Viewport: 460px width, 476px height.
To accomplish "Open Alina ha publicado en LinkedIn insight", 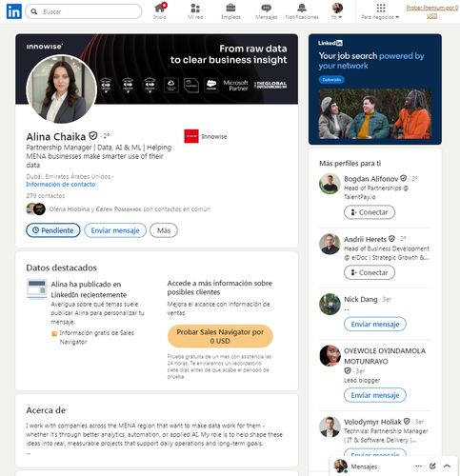I will point(89,289).
